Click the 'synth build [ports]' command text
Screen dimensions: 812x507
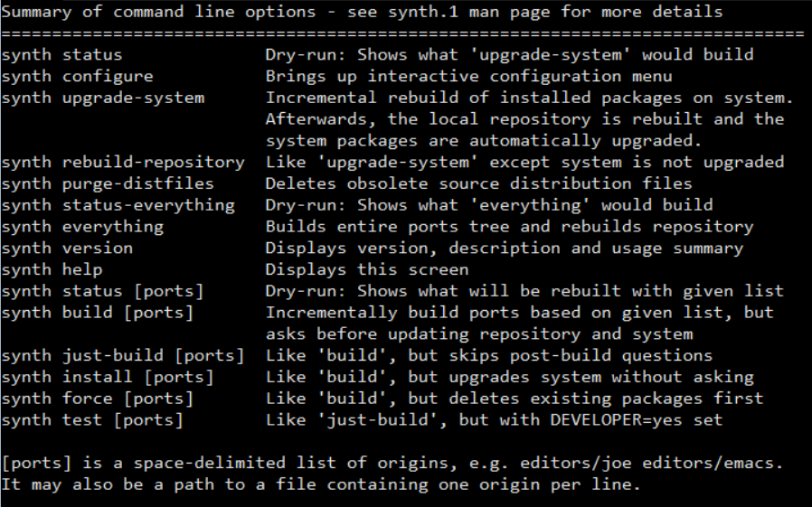point(98,313)
